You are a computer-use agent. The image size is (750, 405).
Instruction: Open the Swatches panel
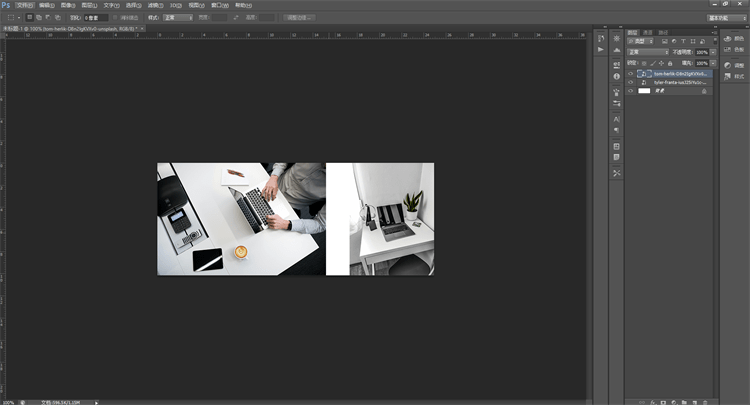734,48
